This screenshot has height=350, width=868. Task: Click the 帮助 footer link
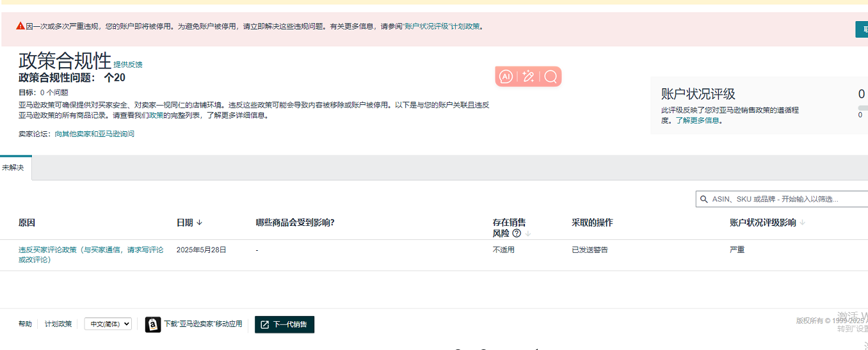25,324
